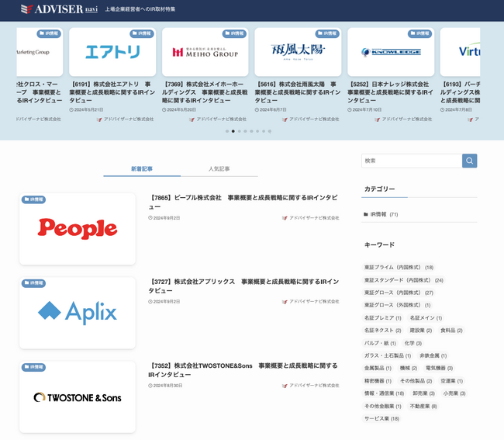This screenshot has width=504, height=440.
Task: Open the TWOSTONE & Sons logo thumbnail
Action: pyautogui.click(x=78, y=397)
